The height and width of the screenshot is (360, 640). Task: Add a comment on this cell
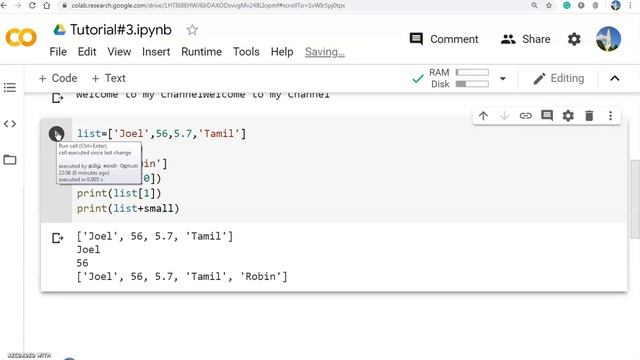[x=547, y=116]
